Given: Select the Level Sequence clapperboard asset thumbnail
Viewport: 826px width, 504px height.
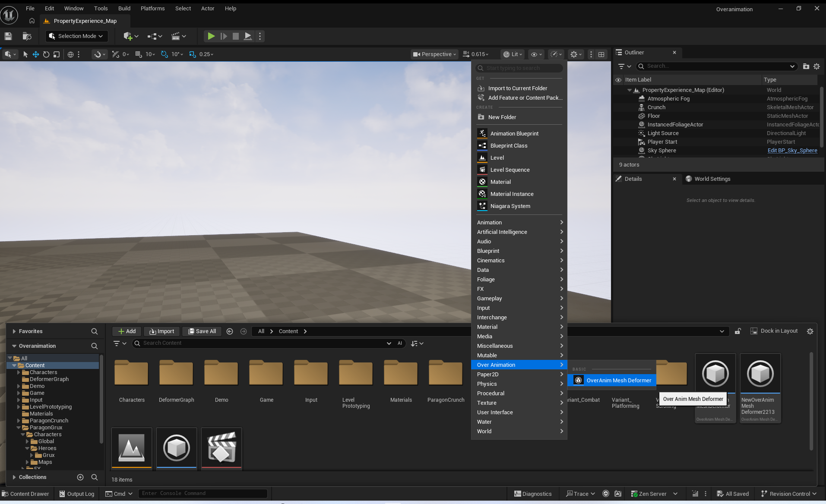Looking at the screenshot, I should (222, 448).
